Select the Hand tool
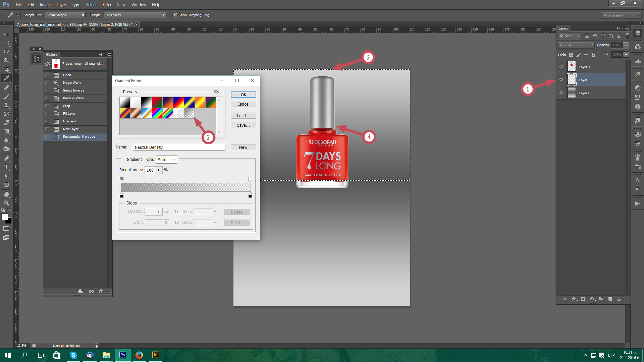The image size is (644, 362). pyautogui.click(x=6, y=194)
